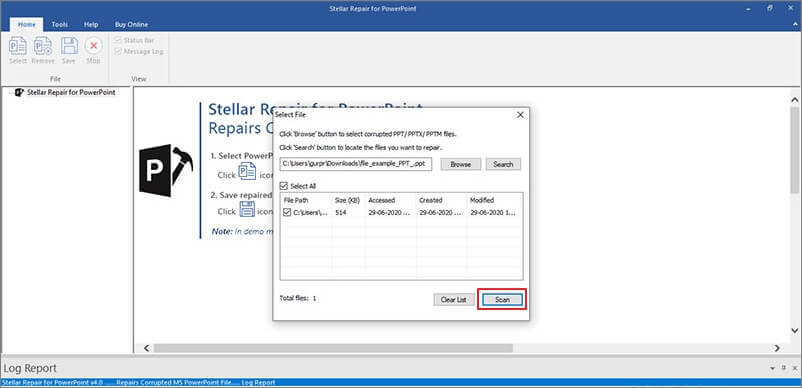Click the vertical scrollbar down arrow

(x=795, y=330)
